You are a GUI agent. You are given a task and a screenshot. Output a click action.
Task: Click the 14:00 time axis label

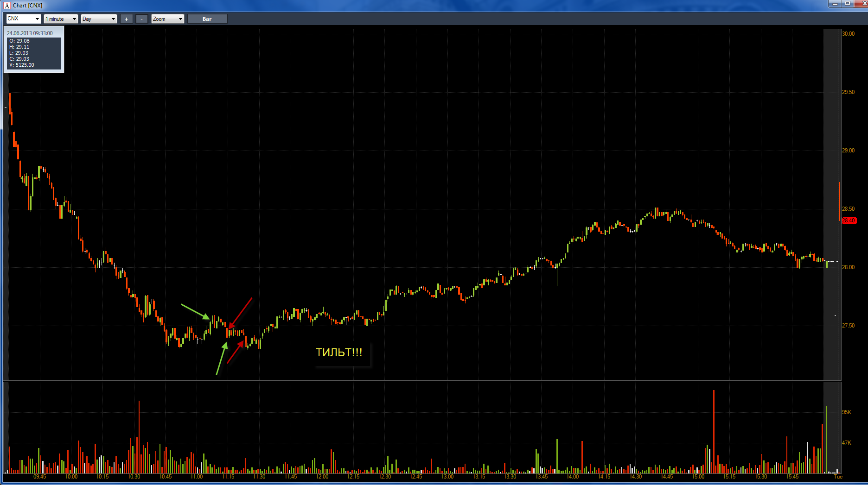[x=573, y=477]
